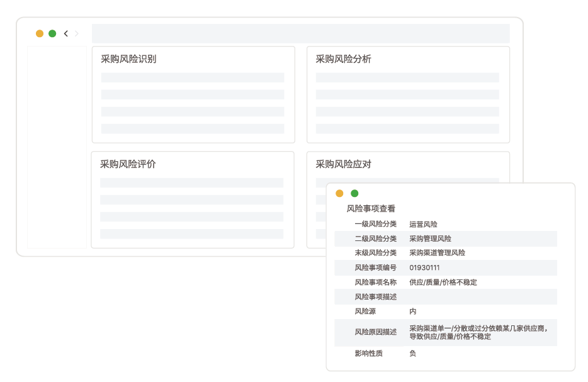Select the 采购风险评价 card heading

(128, 164)
